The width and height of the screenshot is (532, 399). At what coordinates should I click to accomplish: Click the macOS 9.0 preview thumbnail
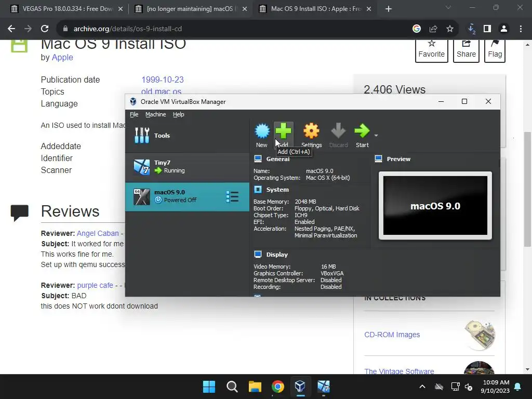(x=435, y=206)
